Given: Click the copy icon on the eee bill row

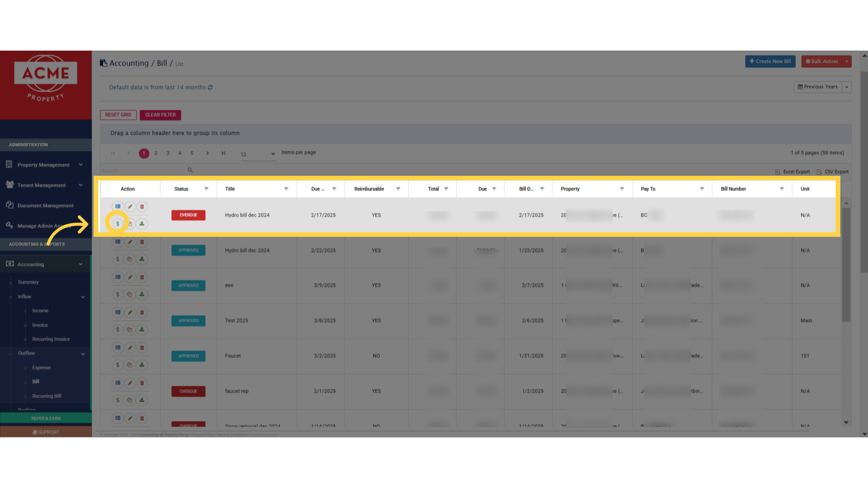Looking at the screenshot, I should click(130, 294).
